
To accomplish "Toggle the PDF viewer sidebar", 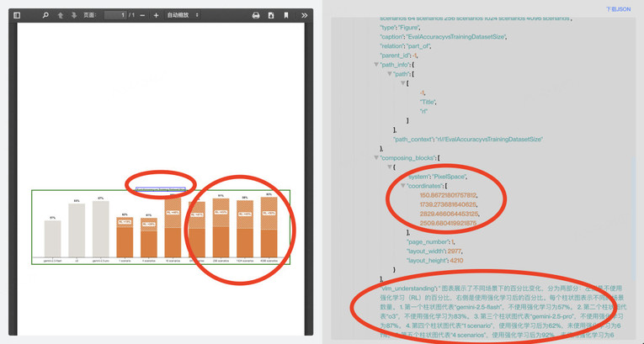I will (17, 15).
